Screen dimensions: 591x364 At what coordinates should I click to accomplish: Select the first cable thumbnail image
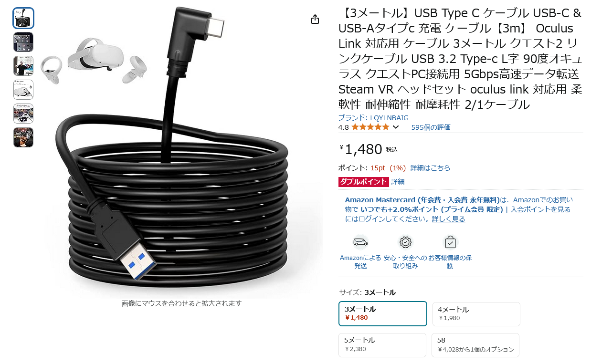click(x=23, y=18)
